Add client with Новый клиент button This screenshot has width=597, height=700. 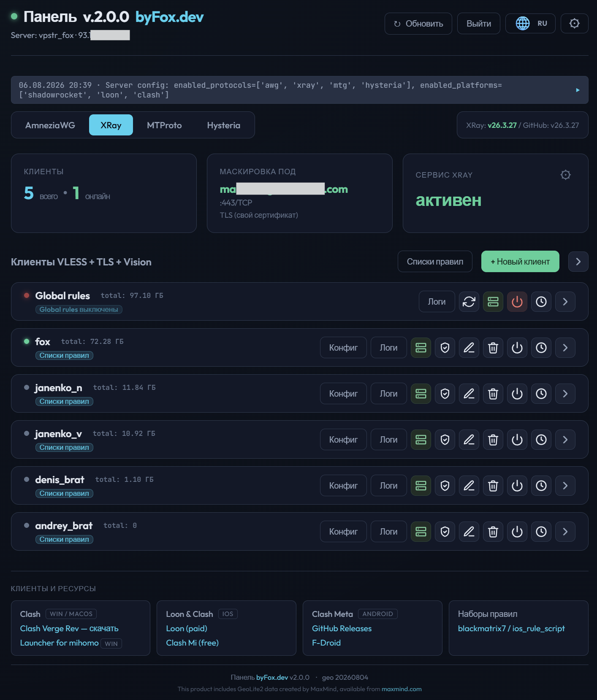[520, 262]
